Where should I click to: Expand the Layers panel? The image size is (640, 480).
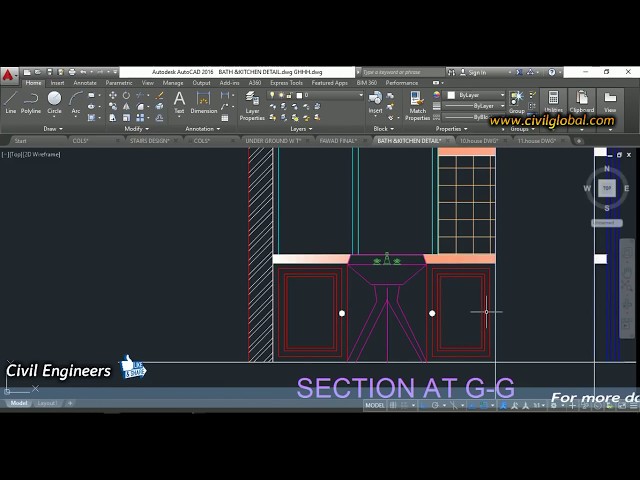tap(301, 129)
